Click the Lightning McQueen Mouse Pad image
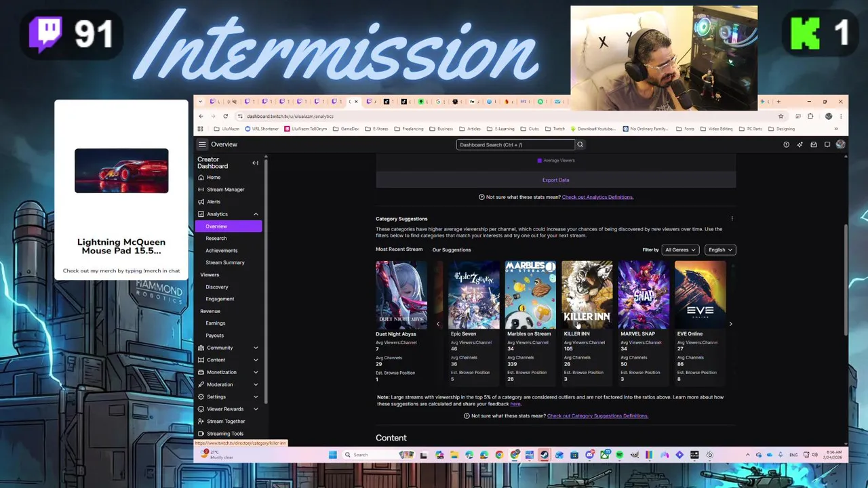 [121, 171]
